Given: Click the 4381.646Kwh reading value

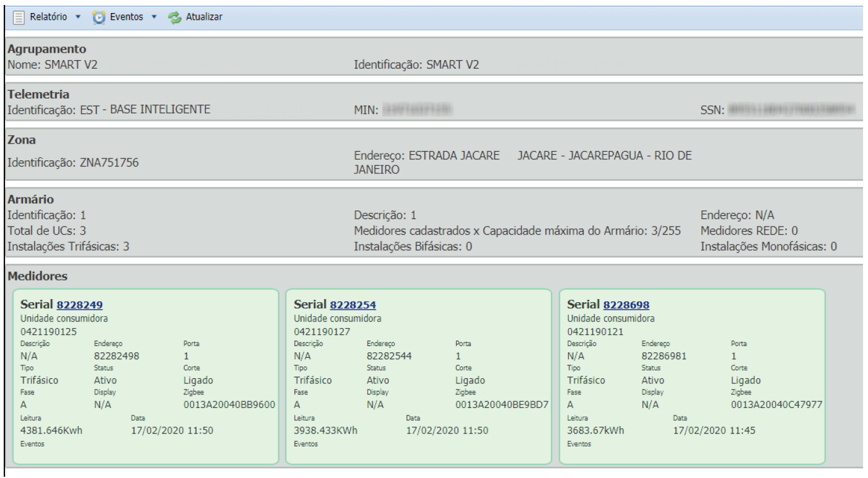Looking at the screenshot, I should coord(52,430).
